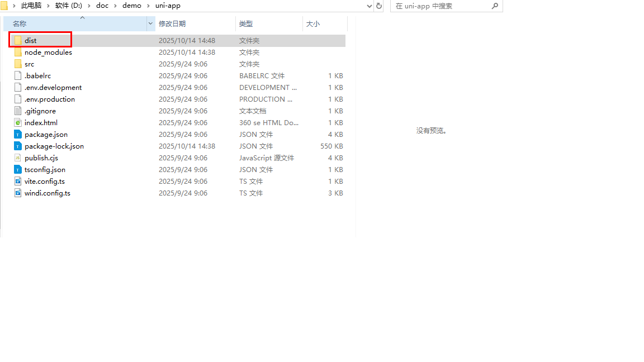644x362 pixels.
Task: Click the 550 KB size of package-lock.json
Action: coord(332,146)
